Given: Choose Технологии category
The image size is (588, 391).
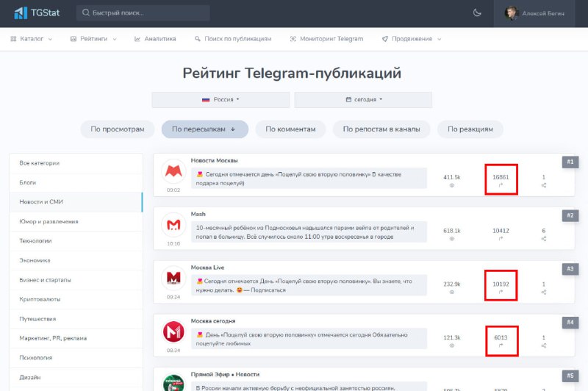Looking at the screenshot, I should click(76, 241).
